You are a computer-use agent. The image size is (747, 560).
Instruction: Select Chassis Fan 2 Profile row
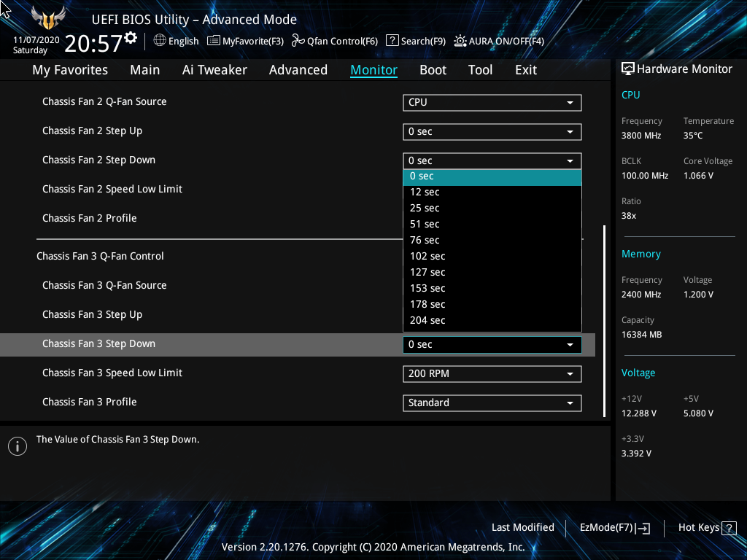point(90,219)
